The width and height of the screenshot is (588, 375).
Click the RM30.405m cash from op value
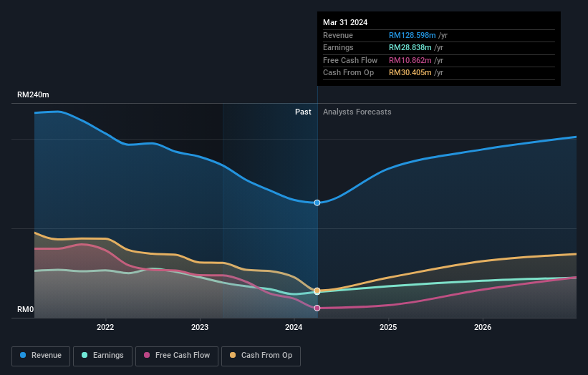pos(410,73)
